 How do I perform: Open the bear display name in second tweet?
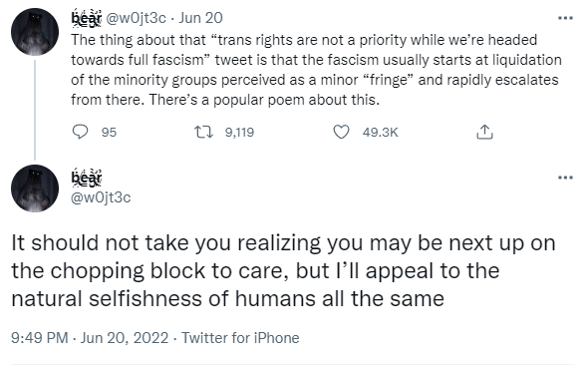click(x=87, y=178)
